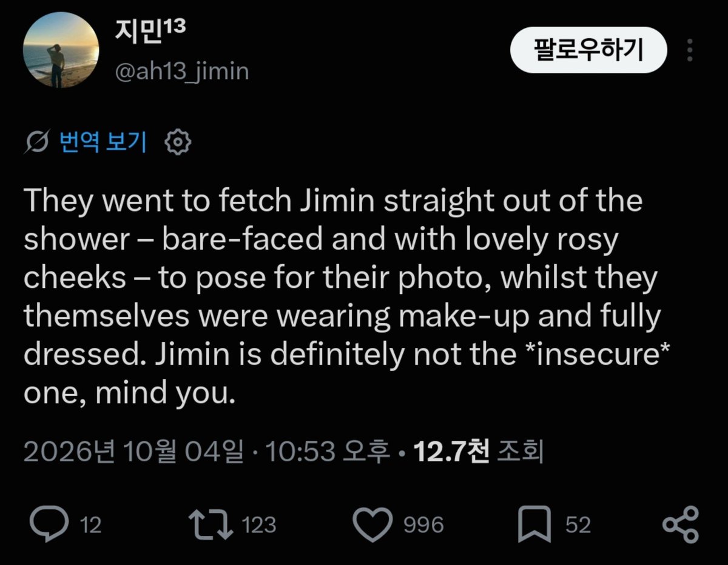Repost using the retweet arrows icon
Viewport: 728px width, 565px height.
coord(211,524)
